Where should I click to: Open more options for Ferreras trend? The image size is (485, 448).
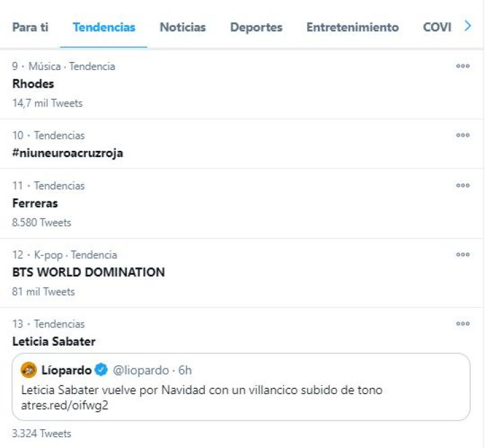[x=462, y=186]
